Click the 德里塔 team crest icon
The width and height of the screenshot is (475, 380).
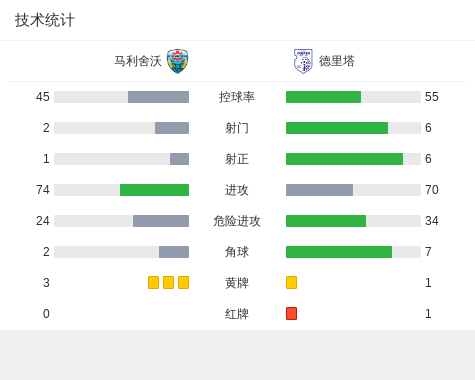point(303,61)
